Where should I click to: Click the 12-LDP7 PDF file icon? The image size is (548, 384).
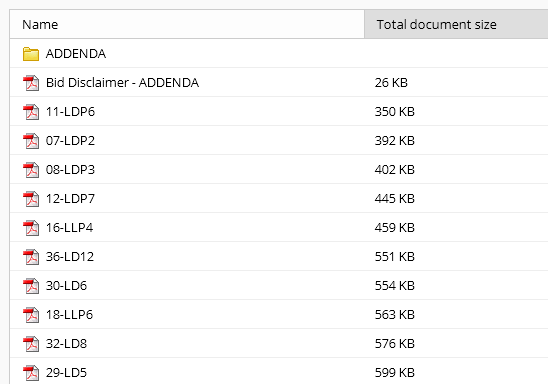[x=31, y=199]
